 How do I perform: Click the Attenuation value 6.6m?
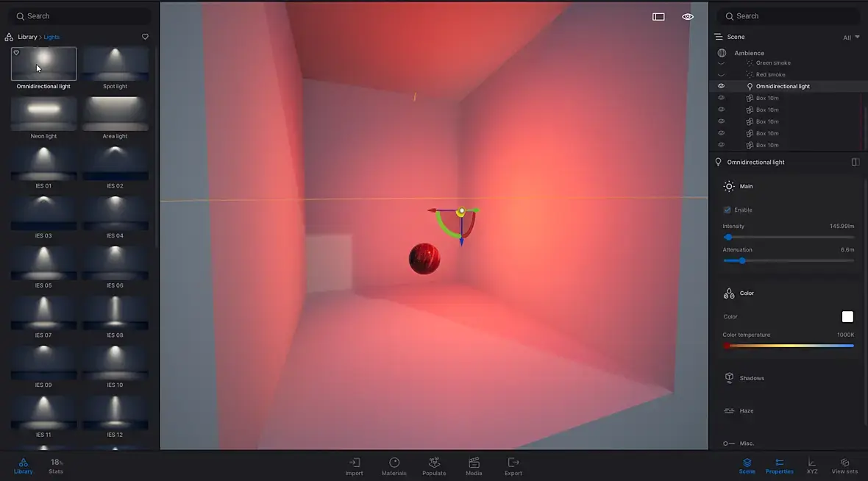coord(847,249)
